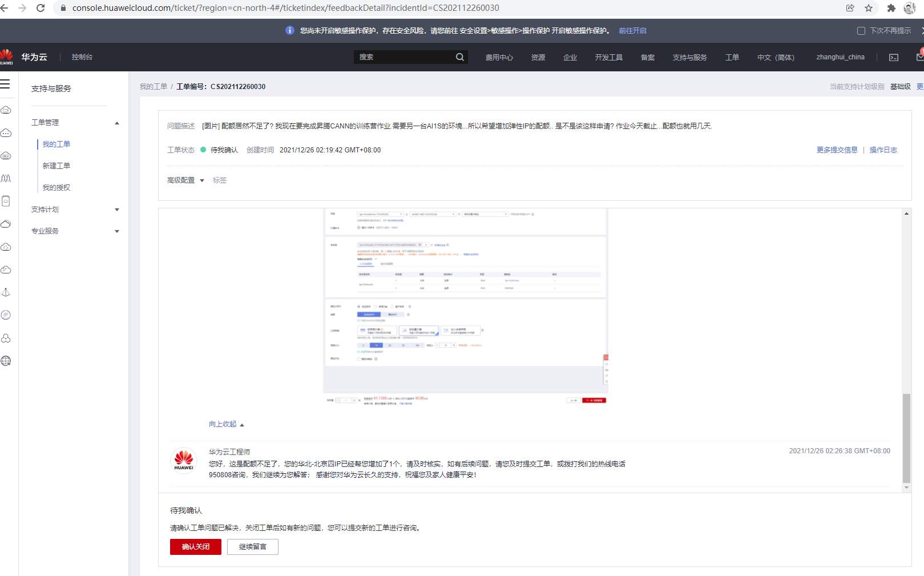924x576 pixels.
Task: Open the globe sidebar service icon
Action: click(6, 361)
